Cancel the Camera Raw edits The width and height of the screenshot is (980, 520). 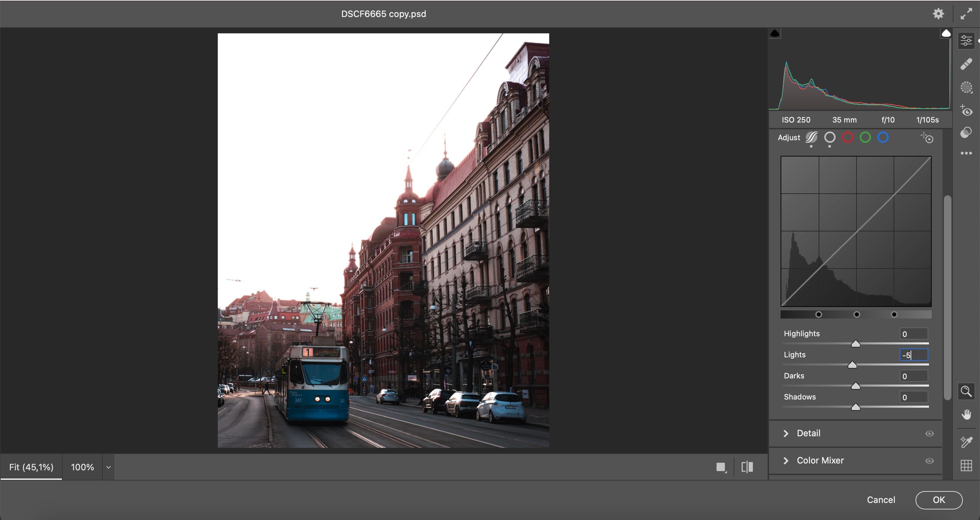[x=881, y=500]
